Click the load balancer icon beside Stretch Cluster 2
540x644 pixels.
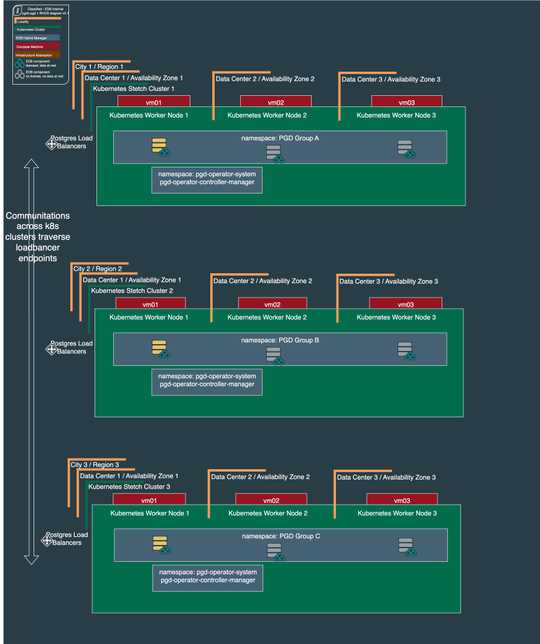tap(51, 349)
